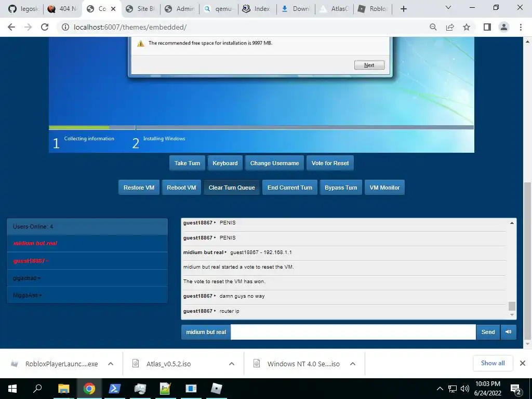The width and height of the screenshot is (532, 399).
Task: Open the notification center icon
Action: coord(515,389)
